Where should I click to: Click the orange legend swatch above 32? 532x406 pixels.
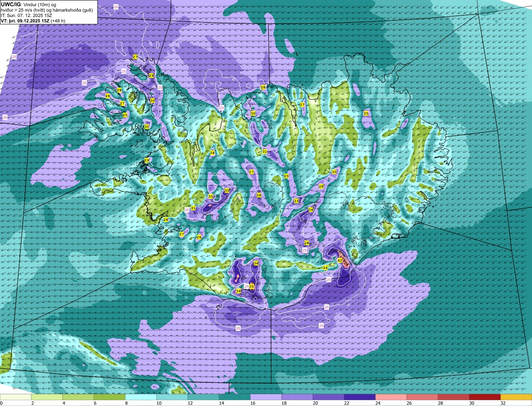click(516, 397)
